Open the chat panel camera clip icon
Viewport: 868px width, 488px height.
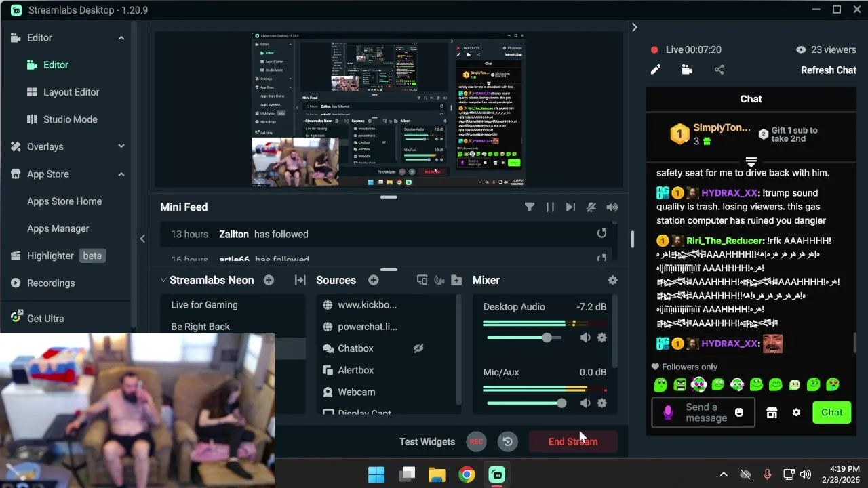(687, 70)
